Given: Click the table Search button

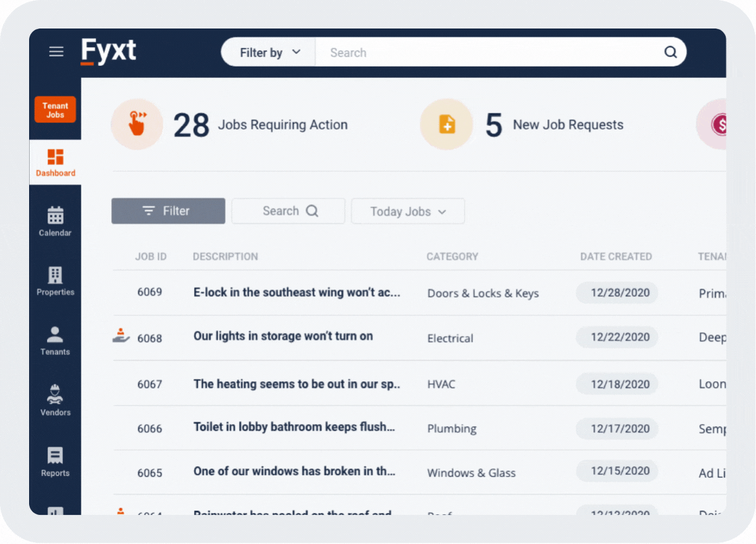Looking at the screenshot, I should click(x=288, y=211).
